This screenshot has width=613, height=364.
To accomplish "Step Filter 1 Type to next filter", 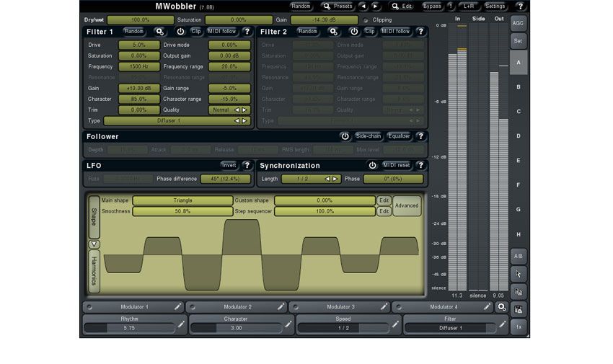I will [x=244, y=121].
